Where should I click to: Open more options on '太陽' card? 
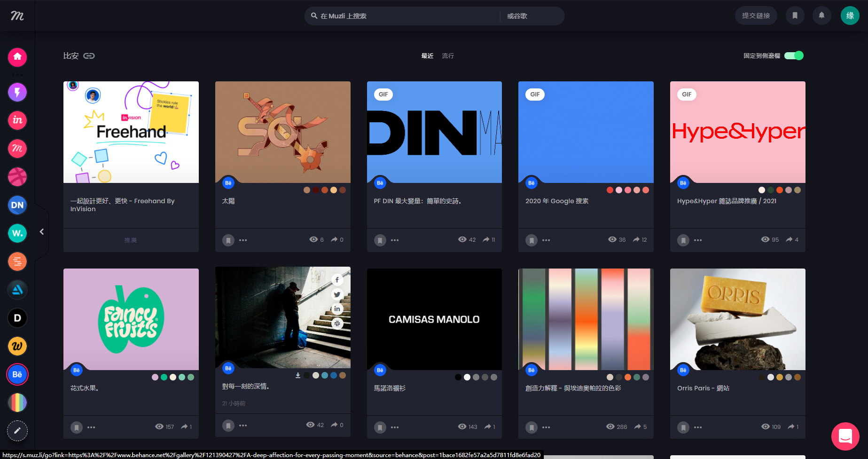point(243,240)
